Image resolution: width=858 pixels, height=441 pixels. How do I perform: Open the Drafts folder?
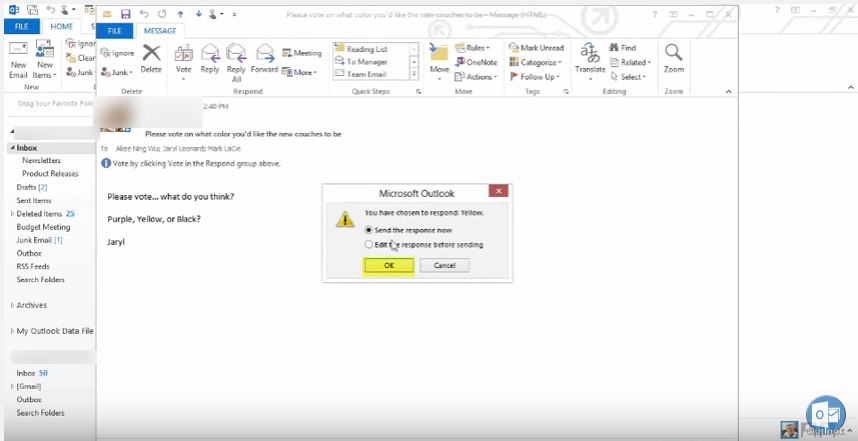pyautogui.click(x=32, y=187)
